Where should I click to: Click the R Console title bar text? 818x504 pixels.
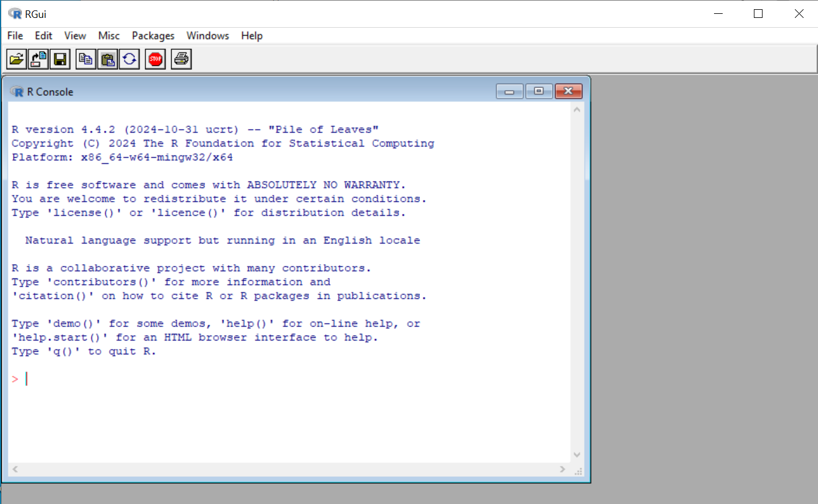[50, 92]
